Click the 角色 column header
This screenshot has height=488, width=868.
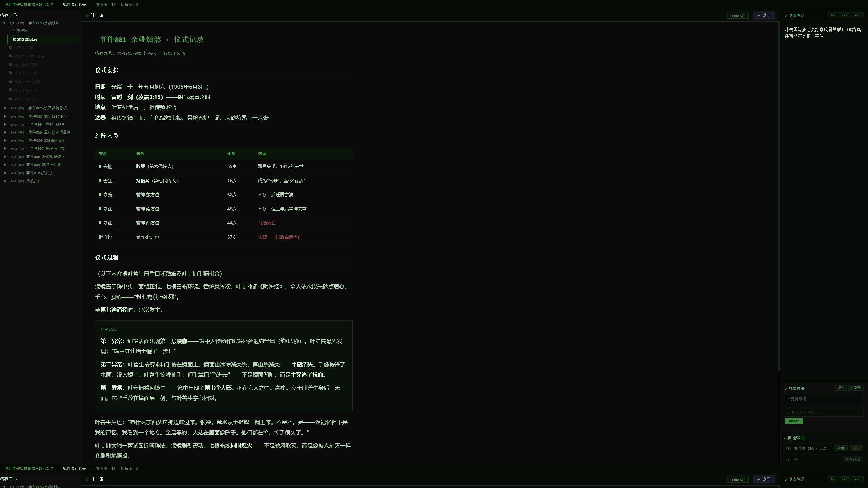(x=140, y=154)
